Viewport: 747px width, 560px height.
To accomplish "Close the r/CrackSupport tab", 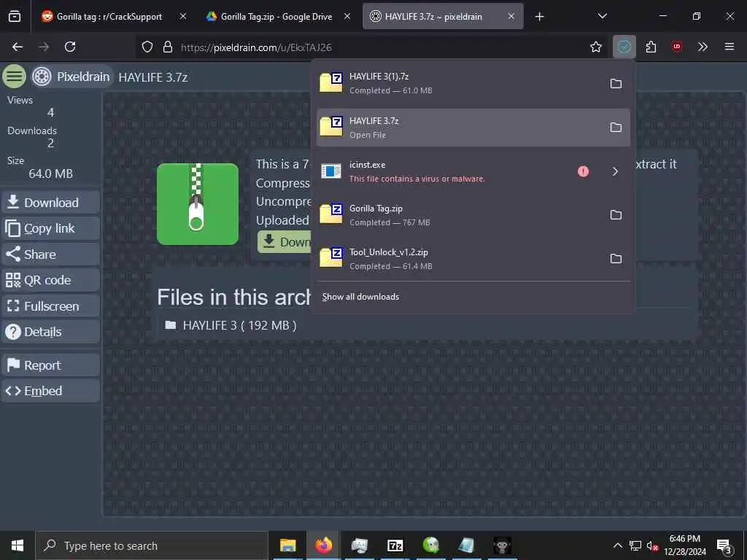I will [x=183, y=16].
